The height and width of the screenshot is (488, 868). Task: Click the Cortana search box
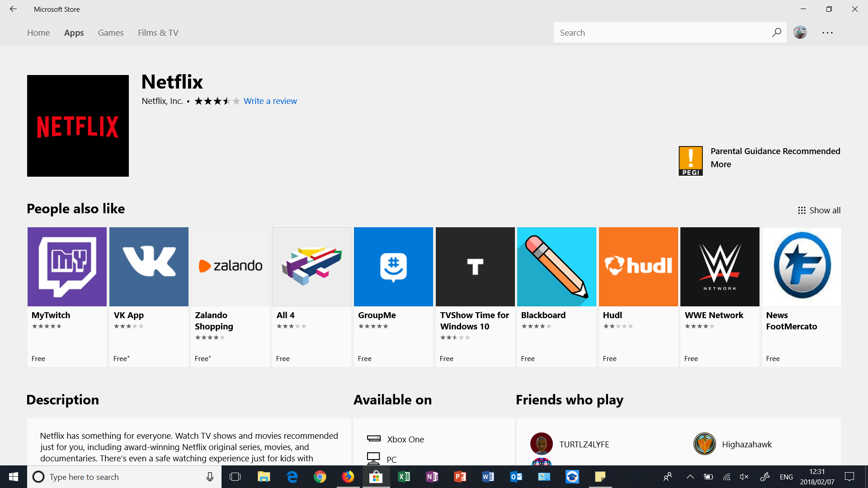[x=124, y=477]
